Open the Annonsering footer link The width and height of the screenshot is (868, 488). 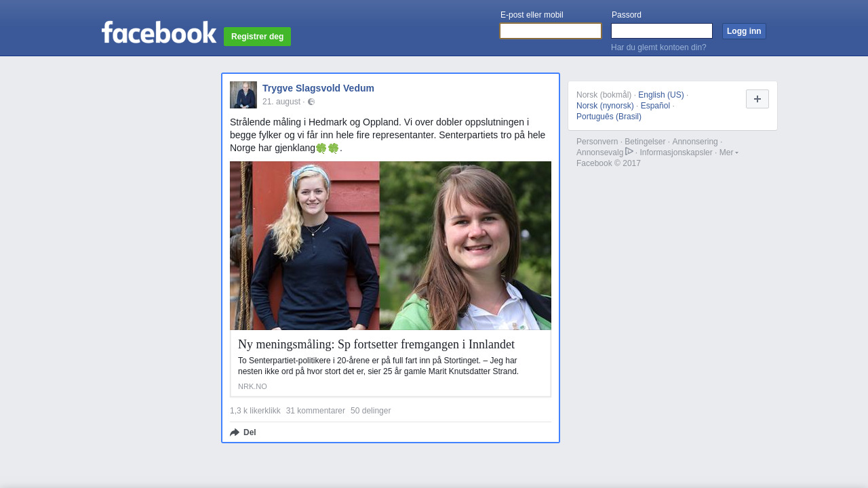(x=694, y=142)
